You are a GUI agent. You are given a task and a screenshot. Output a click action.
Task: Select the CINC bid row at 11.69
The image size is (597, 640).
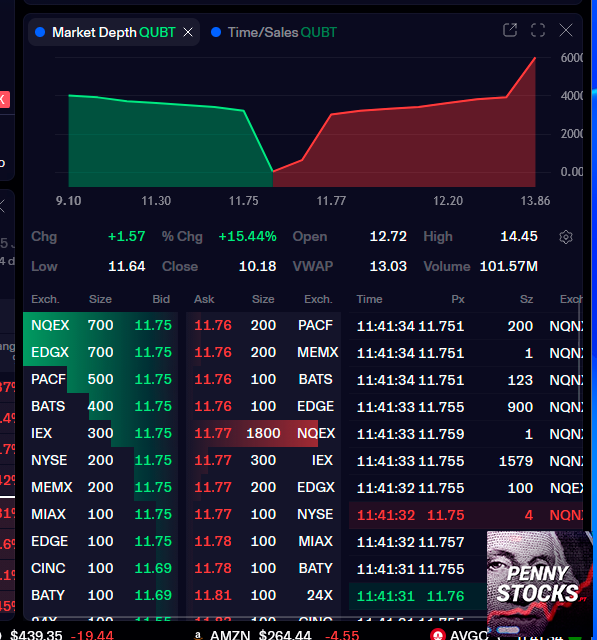(x=101, y=568)
